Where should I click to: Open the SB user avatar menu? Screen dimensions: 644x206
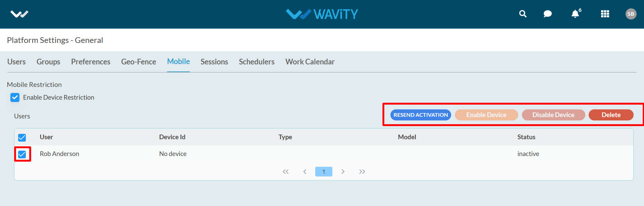pos(631,14)
